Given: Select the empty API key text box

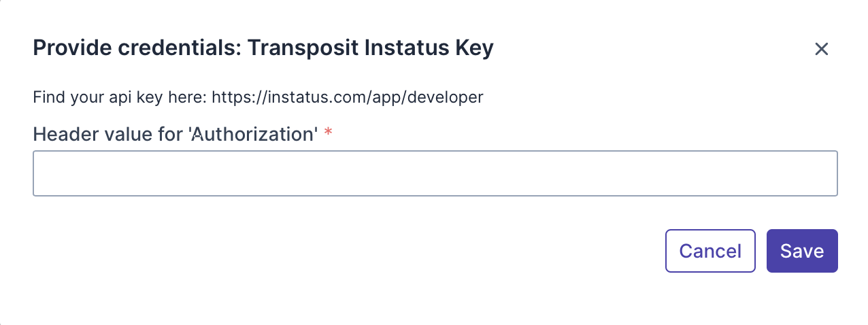Looking at the screenshot, I should 435,173.
